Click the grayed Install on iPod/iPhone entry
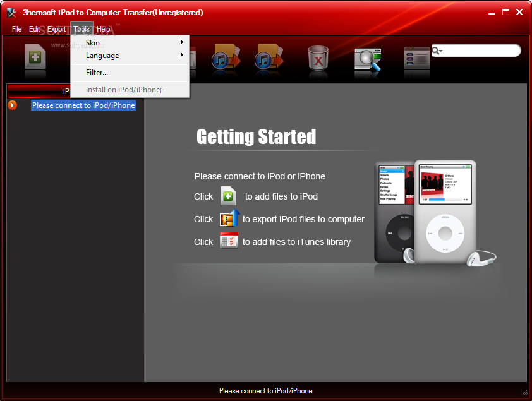The height and width of the screenshot is (401, 532). 130,90
